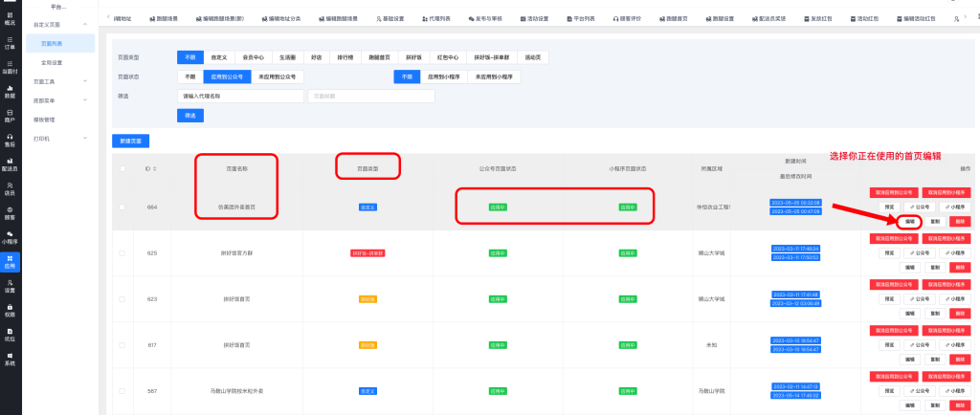Viewport: 980px width, 415px height.
Task: Click the 数据 chart icon in sidebar
Action: point(10,93)
